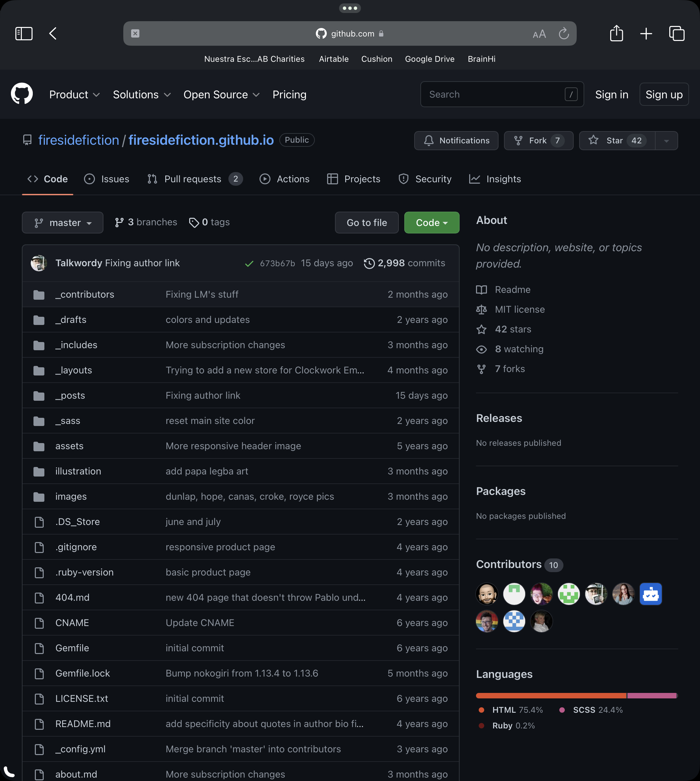Click the green commit status checkmark

pos(249,264)
